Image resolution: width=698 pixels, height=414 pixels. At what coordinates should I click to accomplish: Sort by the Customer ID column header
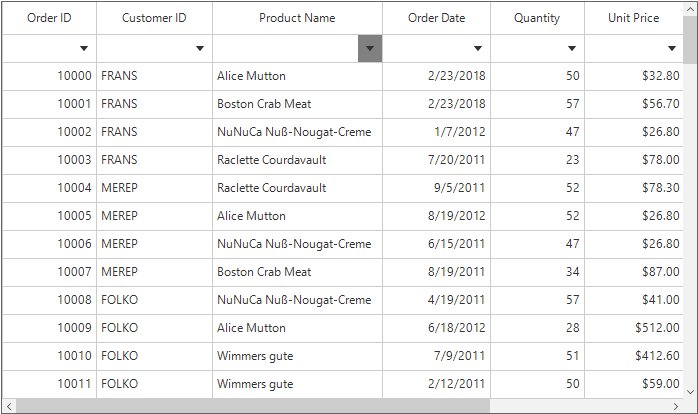coord(154,18)
